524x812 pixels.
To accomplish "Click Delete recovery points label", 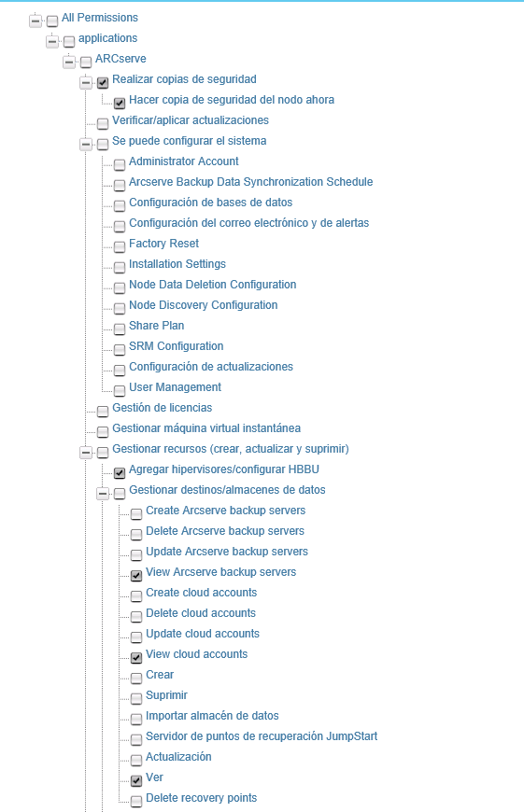I will pos(201,798).
